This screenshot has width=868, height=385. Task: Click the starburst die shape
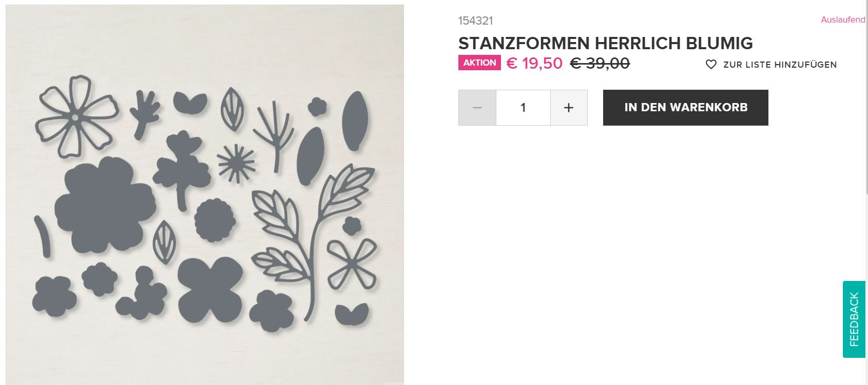pyautogui.click(x=236, y=163)
